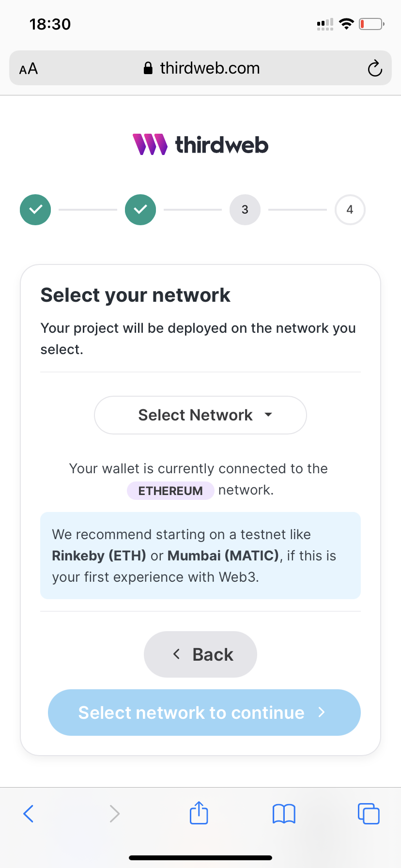The image size is (401, 868).
Task: Open the AA reader text-size menu
Action: click(29, 69)
